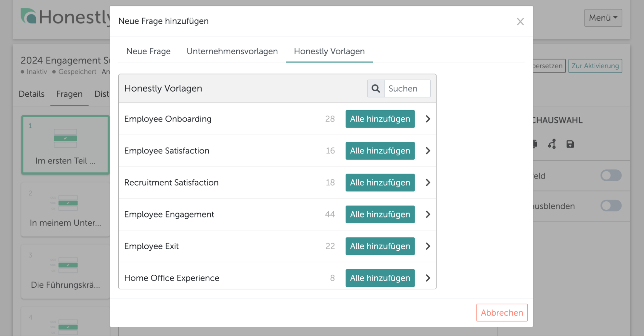Add all Employee Exit questions
Image resolution: width=644 pixels, height=336 pixels.
coord(380,246)
